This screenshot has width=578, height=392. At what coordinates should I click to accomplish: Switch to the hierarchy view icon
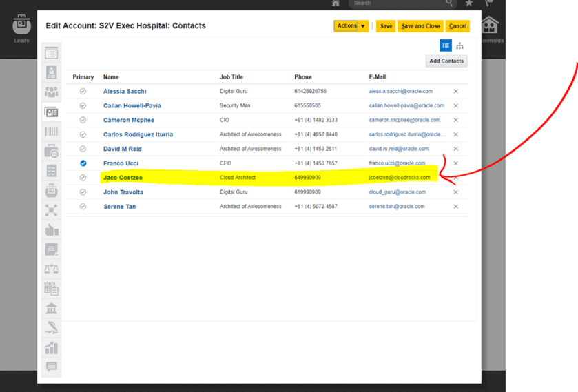point(460,45)
